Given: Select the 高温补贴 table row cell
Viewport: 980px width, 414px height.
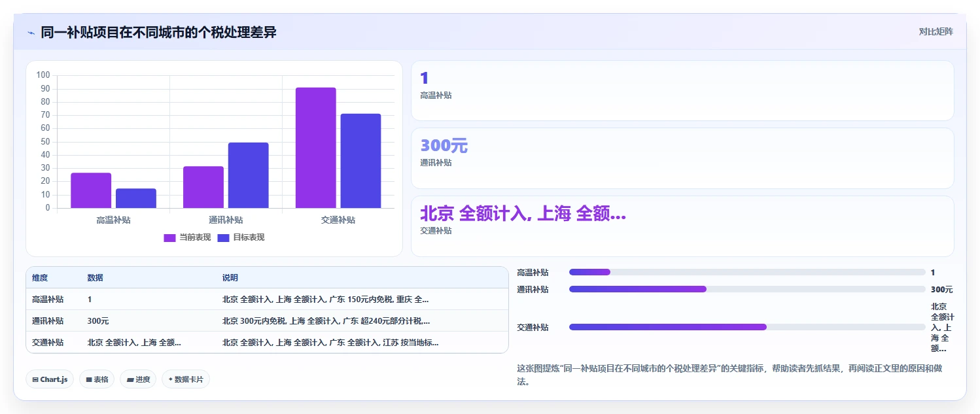Looking at the screenshot, I should pos(48,300).
